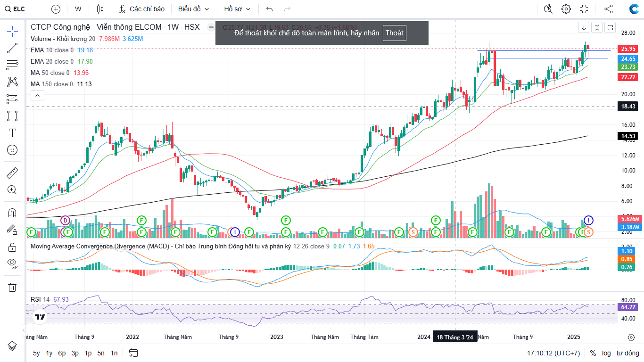Viewport: 644px width, 362px height.
Task: Expand the Hồ sơ dropdown menu
Action: [237, 9]
